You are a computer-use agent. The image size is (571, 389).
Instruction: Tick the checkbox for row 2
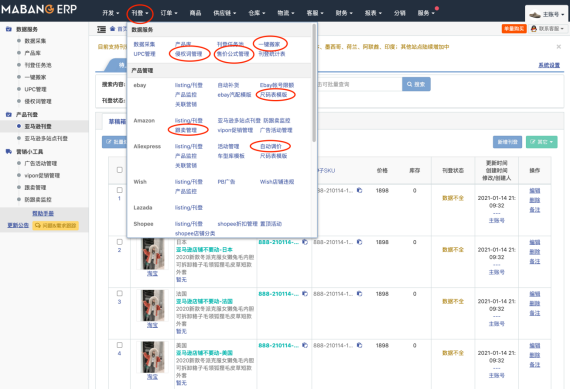[119, 241]
